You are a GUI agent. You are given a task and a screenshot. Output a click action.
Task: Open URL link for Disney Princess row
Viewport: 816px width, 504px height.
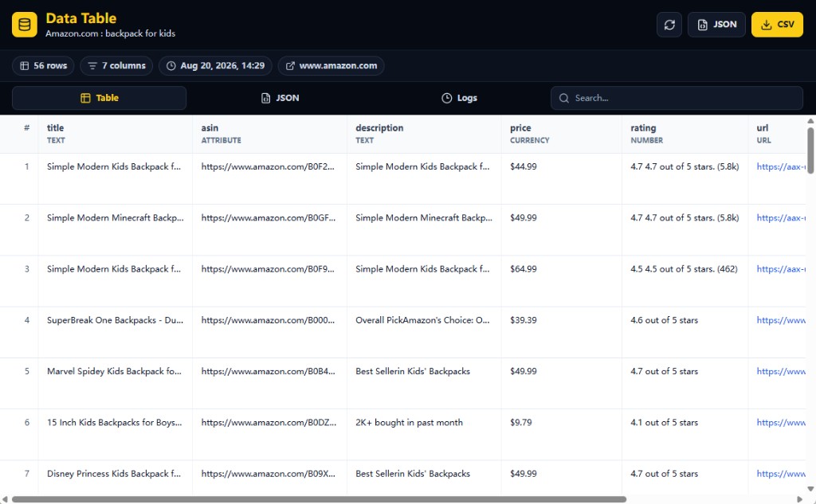pos(781,474)
